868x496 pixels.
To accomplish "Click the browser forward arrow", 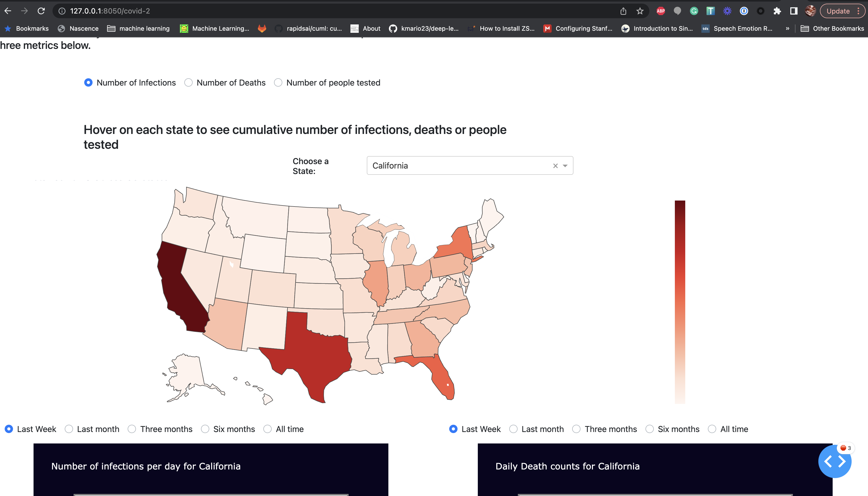I will [24, 11].
